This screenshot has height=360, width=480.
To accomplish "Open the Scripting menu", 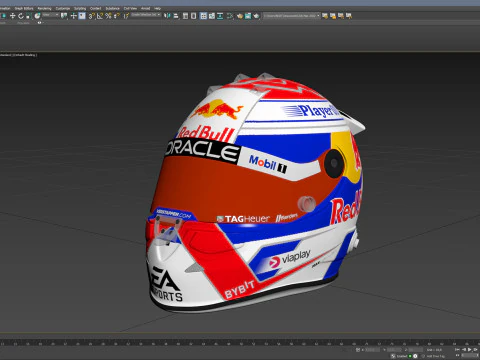I will pyautogui.click(x=80, y=8).
